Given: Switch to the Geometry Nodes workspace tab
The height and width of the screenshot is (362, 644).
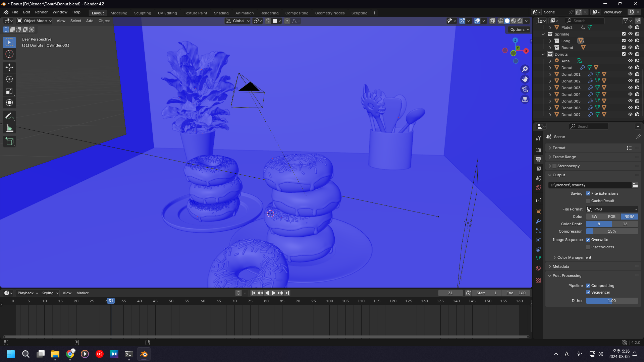Looking at the screenshot, I should click(x=330, y=13).
